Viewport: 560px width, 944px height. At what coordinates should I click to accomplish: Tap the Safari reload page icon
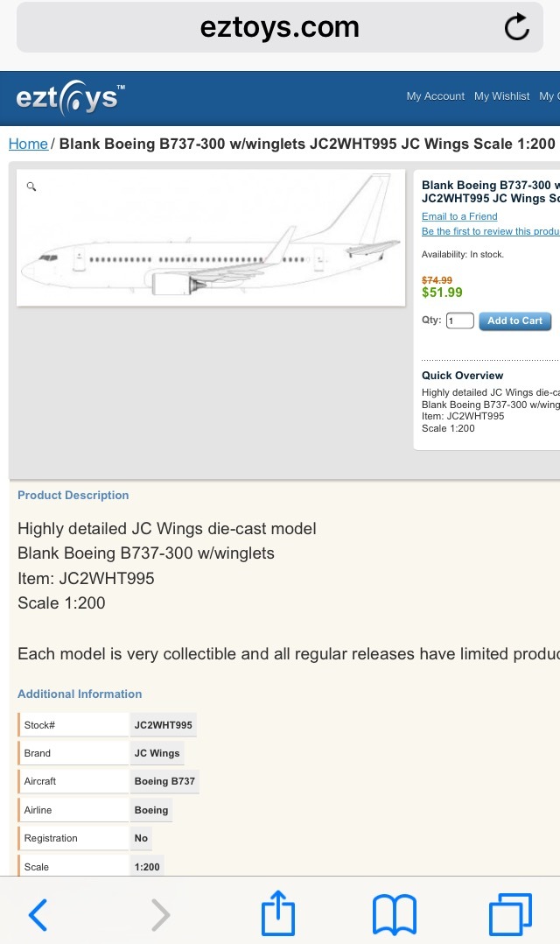pos(517,27)
